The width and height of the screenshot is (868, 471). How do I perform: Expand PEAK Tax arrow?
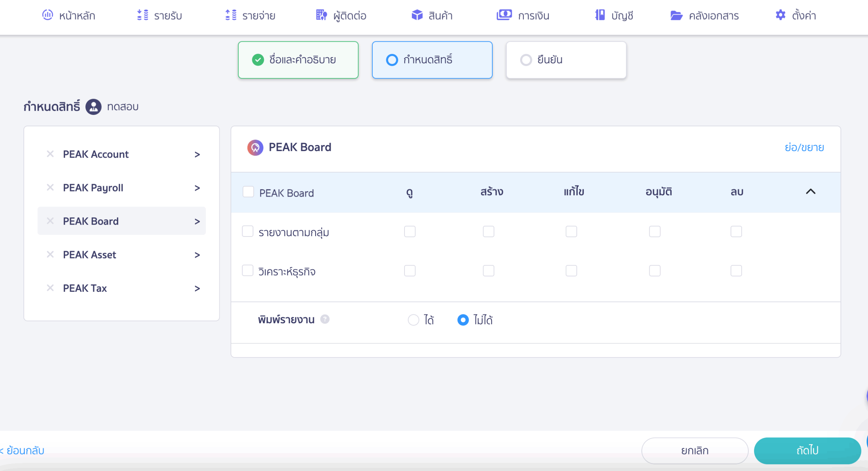point(197,289)
